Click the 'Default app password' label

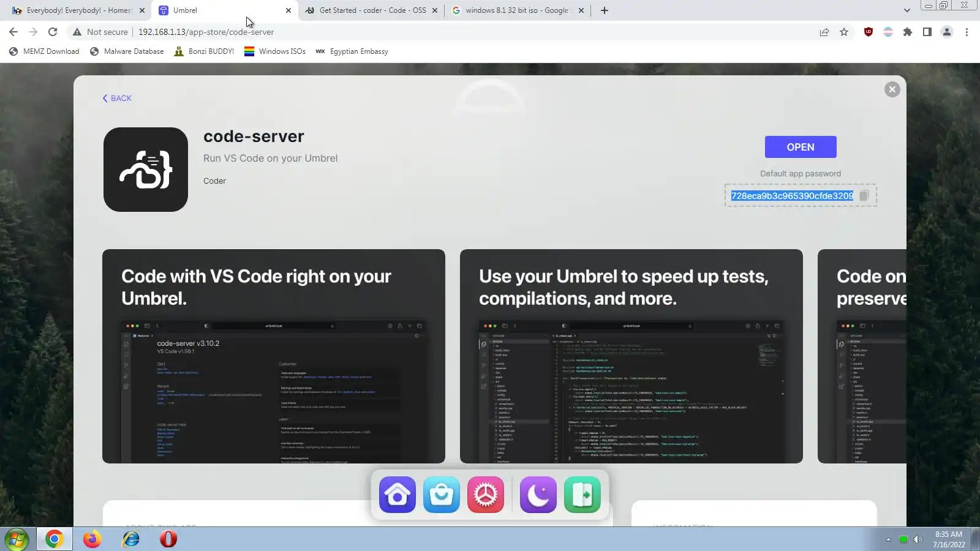pyautogui.click(x=801, y=174)
